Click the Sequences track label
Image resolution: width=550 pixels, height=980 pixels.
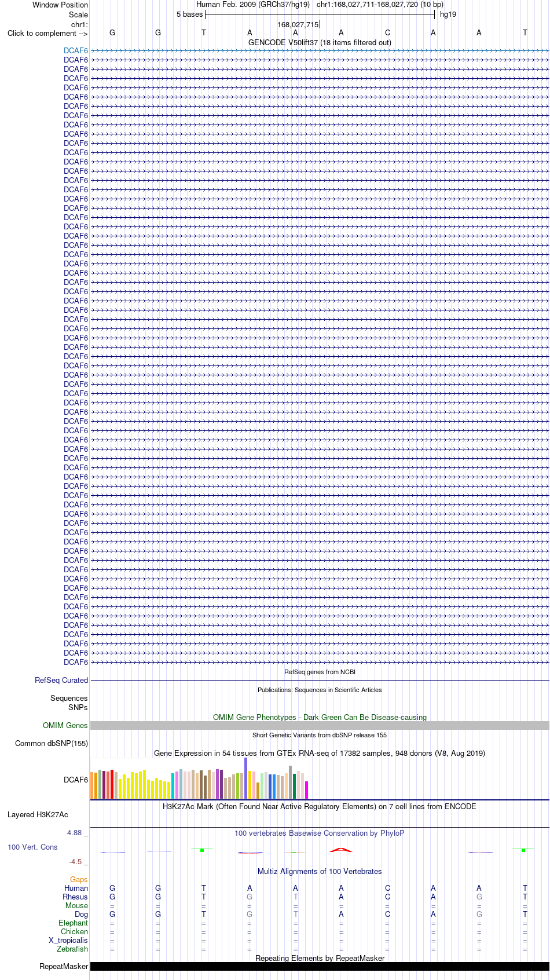69,699
